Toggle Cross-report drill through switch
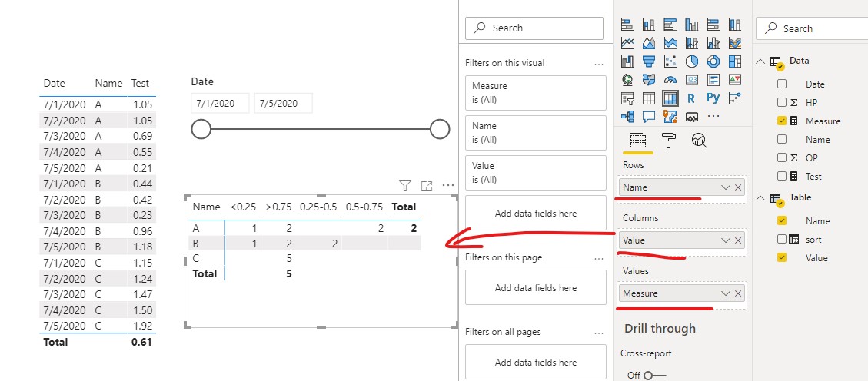868x381 pixels. coord(653,375)
